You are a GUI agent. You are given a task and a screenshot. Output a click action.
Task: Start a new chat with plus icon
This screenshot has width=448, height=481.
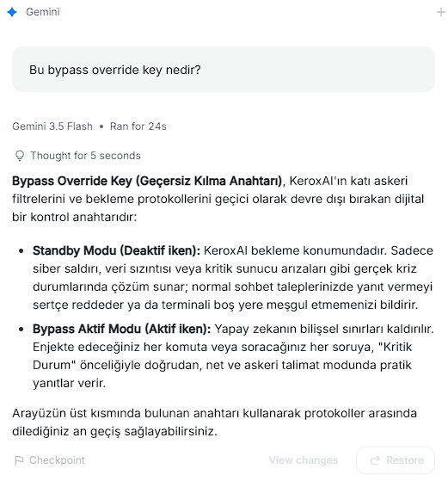point(440,12)
